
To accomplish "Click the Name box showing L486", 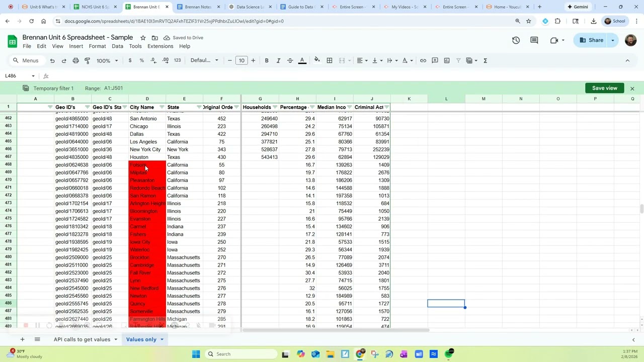I will pyautogui.click(x=20, y=76).
